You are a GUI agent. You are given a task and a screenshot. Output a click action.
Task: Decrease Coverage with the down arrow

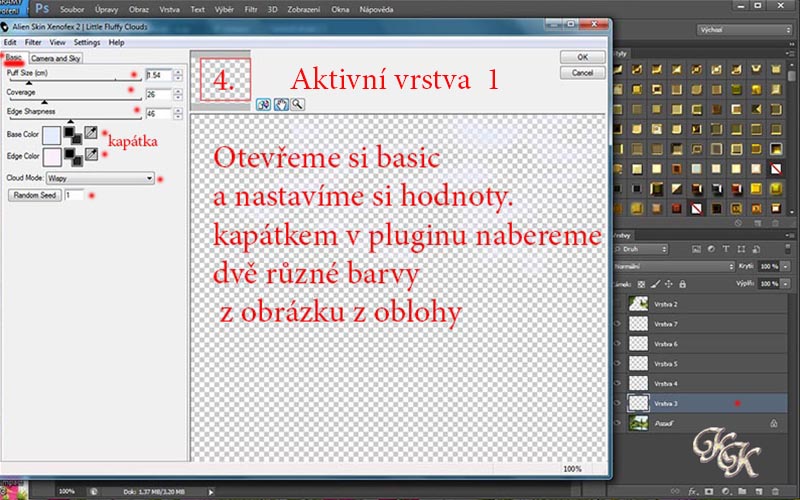click(x=178, y=97)
